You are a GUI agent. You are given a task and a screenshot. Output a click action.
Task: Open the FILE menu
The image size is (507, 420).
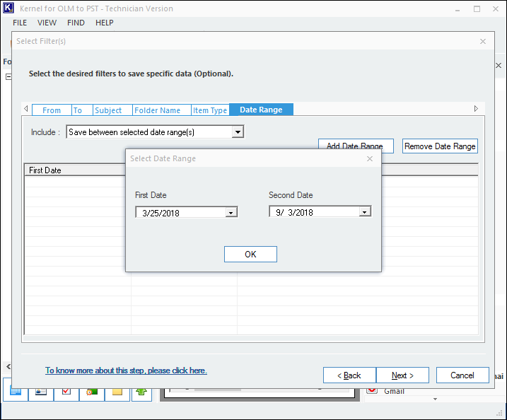(x=20, y=23)
